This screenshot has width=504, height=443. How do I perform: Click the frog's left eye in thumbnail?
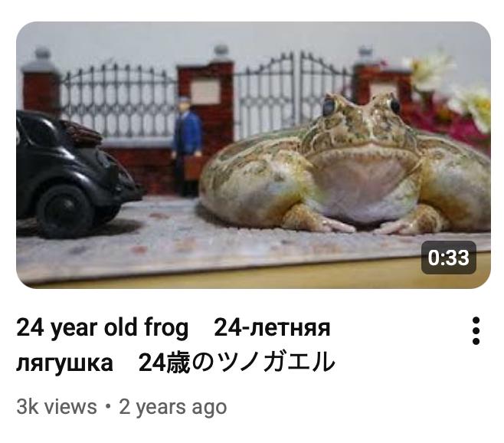point(329,107)
